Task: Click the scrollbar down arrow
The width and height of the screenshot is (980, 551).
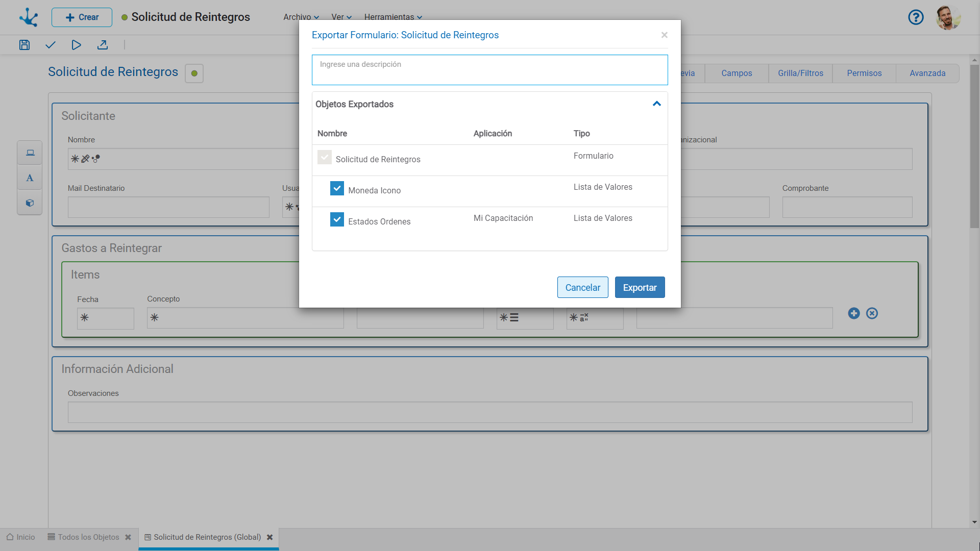Action: coord(974,522)
